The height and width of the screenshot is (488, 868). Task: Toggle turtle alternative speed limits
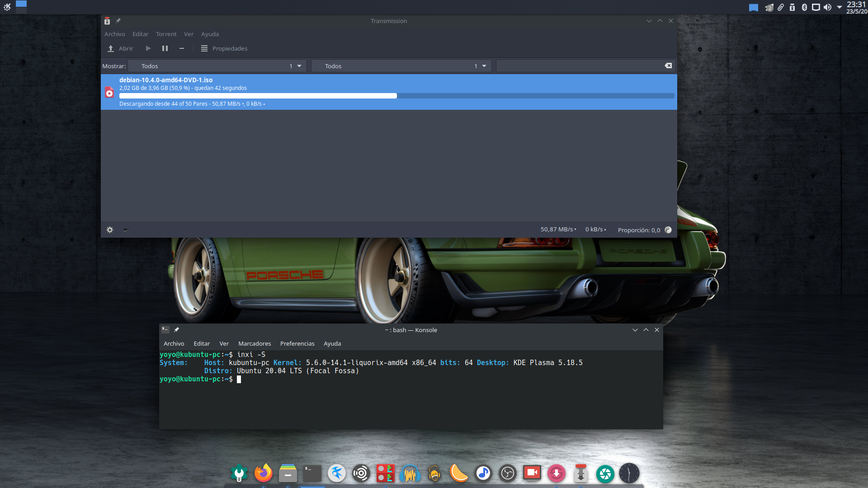click(126, 230)
